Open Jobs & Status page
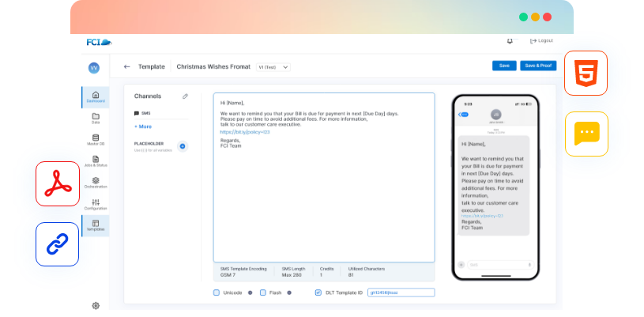 coord(95,161)
